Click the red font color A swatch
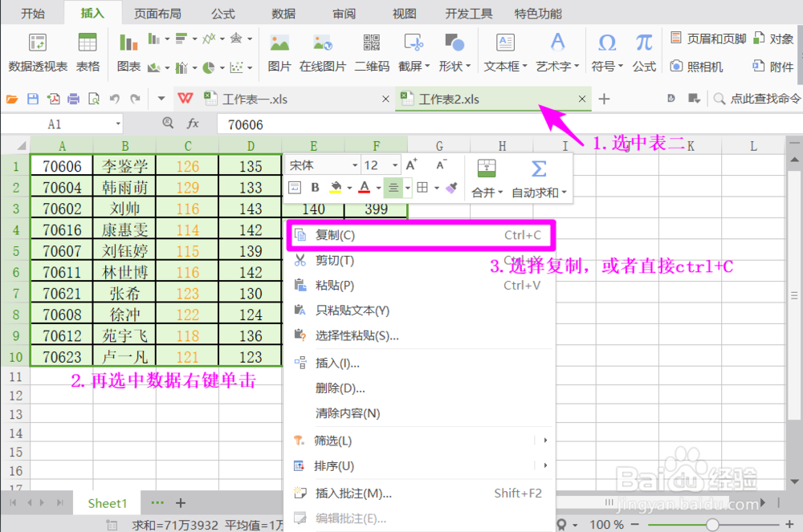Screen dimensions: 803x532 364,188
